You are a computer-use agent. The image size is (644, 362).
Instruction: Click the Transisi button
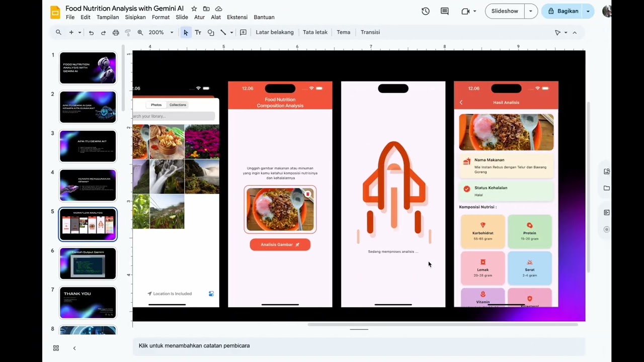click(370, 32)
